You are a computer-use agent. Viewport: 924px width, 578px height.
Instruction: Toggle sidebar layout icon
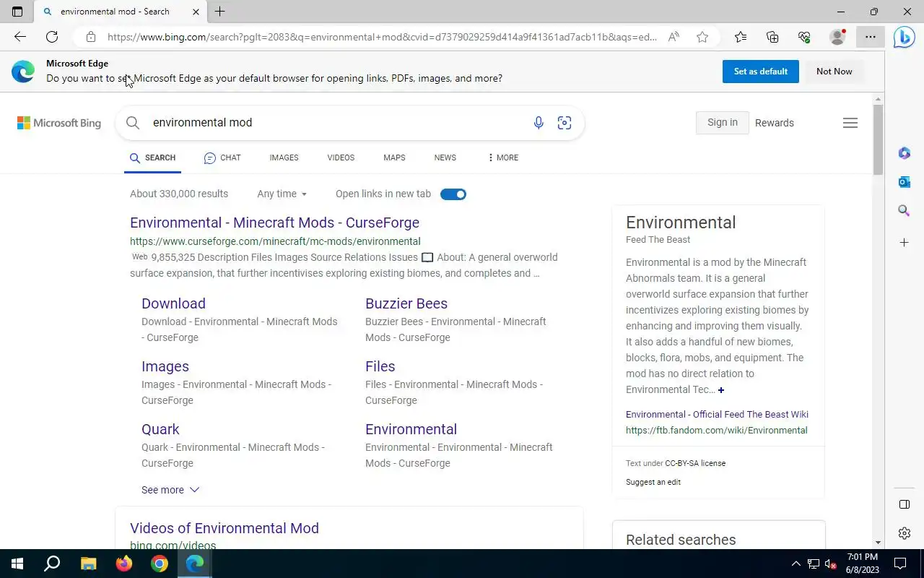[x=905, y=504]
